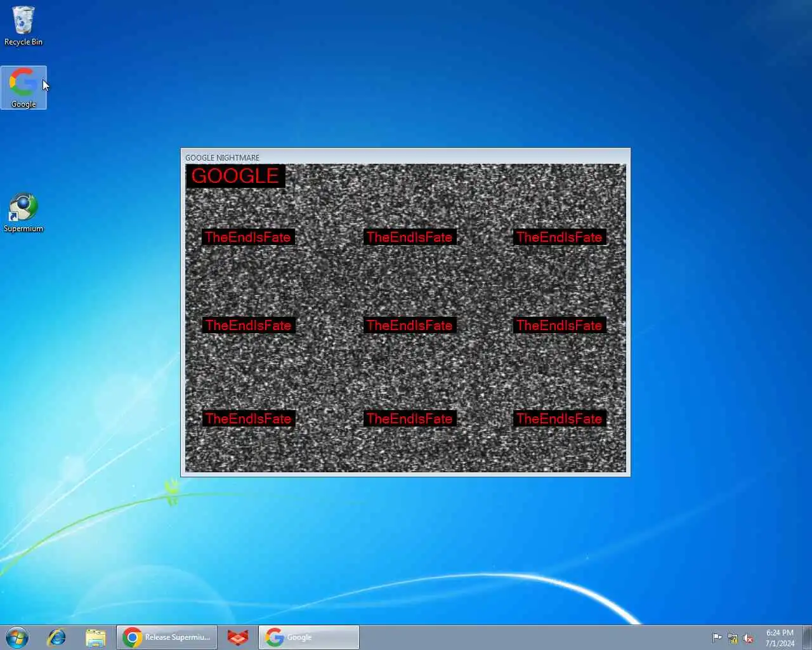Image resolution: width=812 pixels, height=650 pixels.
Task: Launch Internet Explorer from the taskbar
Action: click(56, 637)
